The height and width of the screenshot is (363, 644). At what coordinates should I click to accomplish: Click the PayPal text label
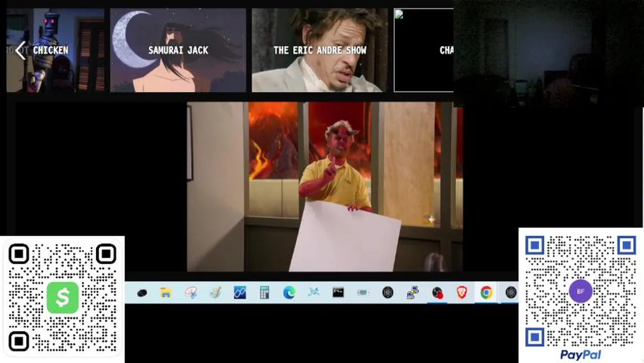[581, 355]
